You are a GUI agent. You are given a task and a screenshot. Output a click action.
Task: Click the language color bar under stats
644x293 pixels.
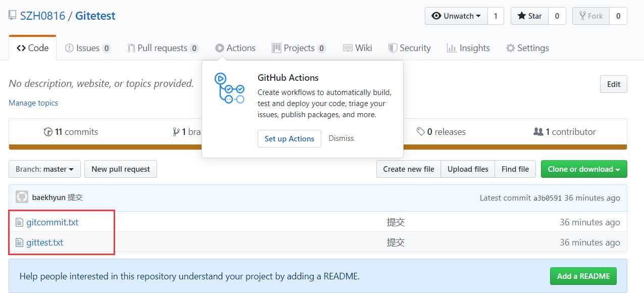(x=101, y=147)
